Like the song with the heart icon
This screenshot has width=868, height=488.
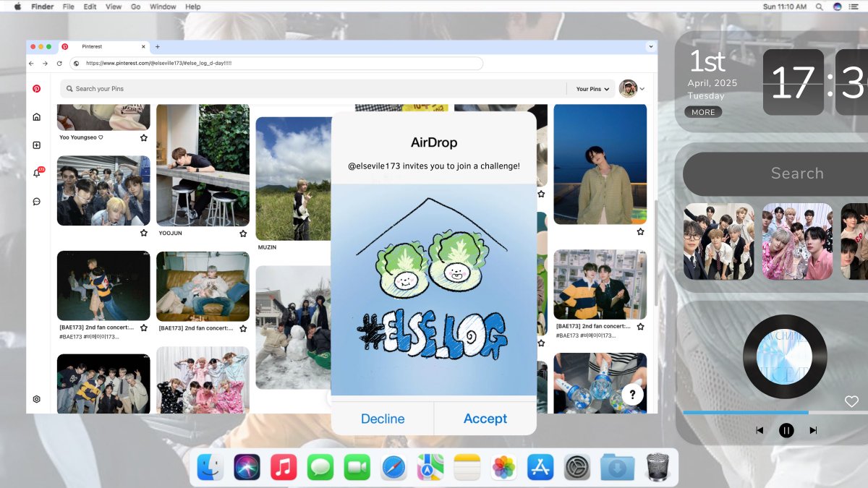pos(851,401)
